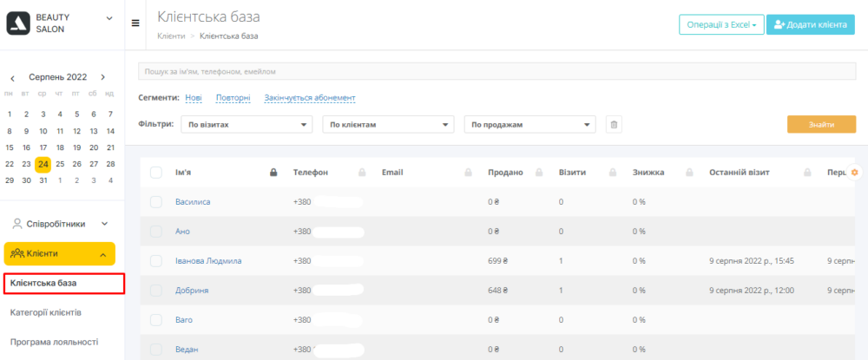Image resolution: width=868 pixels, height=360 pixels.
Task: Expand the По продажам filter dropdown
Action: [530, 125]
